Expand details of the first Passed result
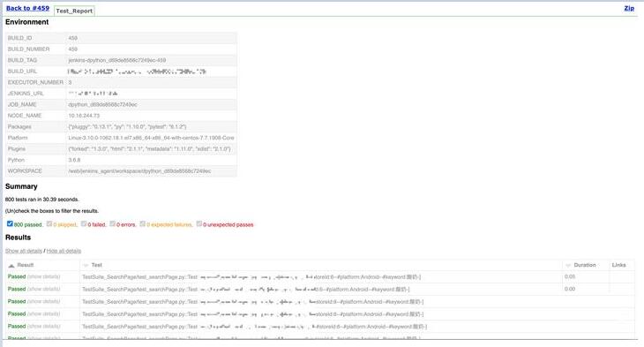644x347 pixels. coord(43,276)
